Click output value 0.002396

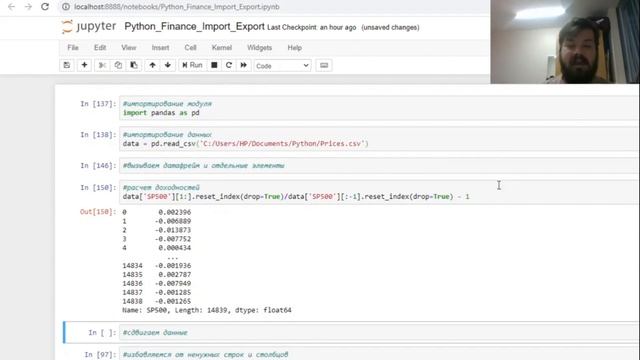[x=174, y=212]
